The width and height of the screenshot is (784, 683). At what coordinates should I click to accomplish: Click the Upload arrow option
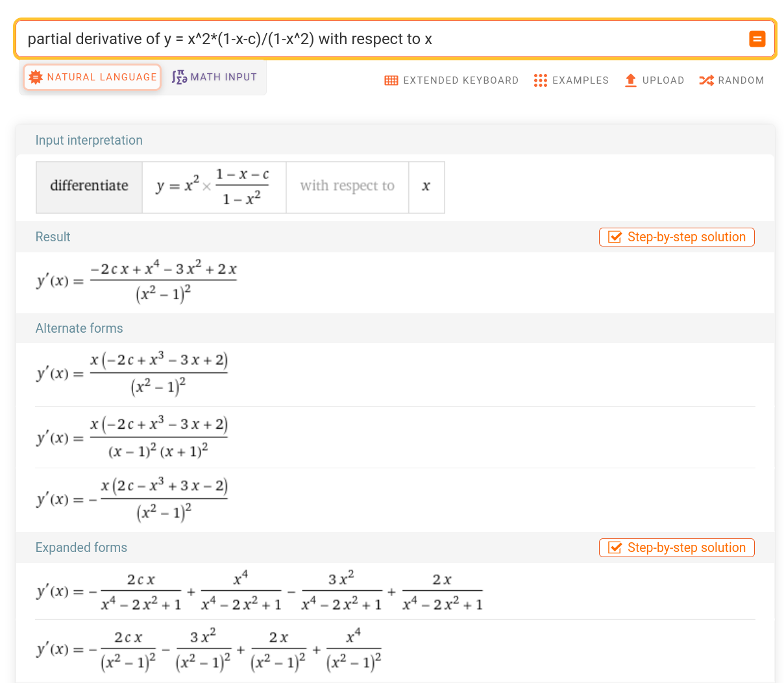[x=654, y=80]
